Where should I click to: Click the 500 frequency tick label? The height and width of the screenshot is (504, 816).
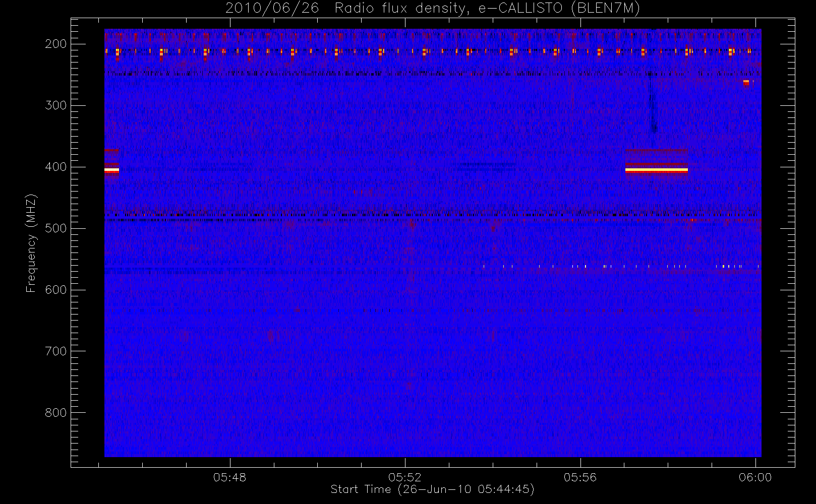(56, 228)
